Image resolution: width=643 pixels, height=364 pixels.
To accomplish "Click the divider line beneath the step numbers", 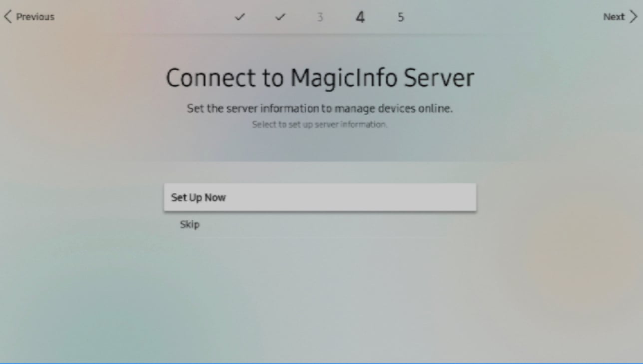I will (x=321, y=34).
